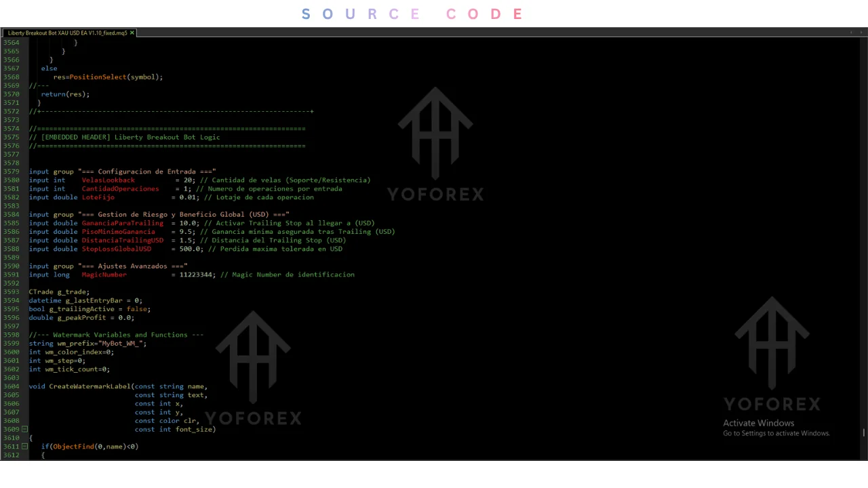868x488 pixels.
Task: Click the "Watermark Variables and Functions" comment
Action: coord(117,335)
